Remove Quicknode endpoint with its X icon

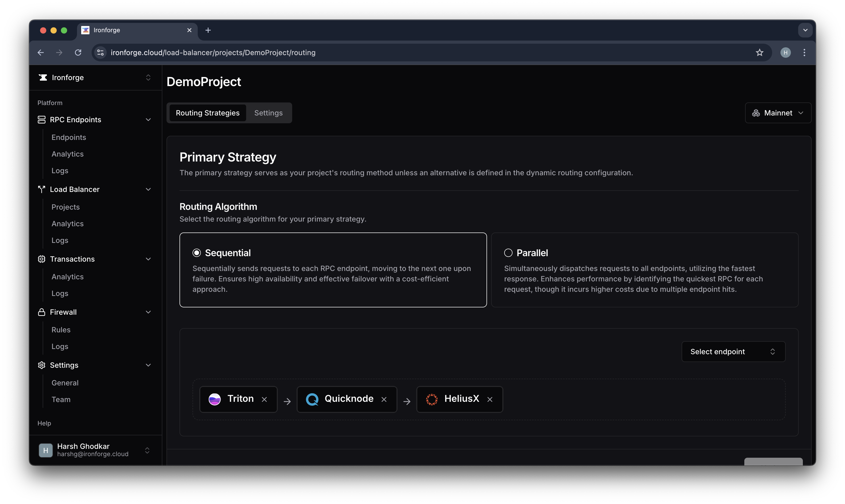384,399
